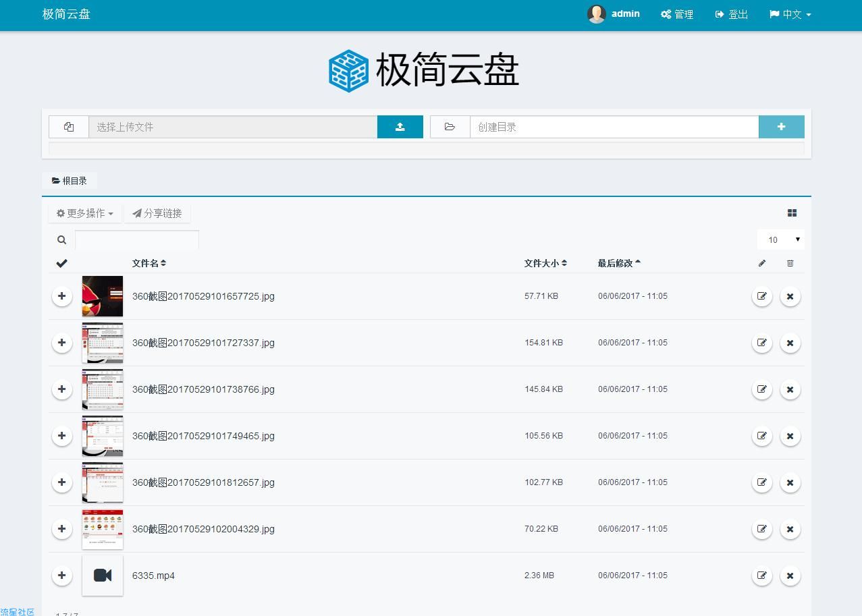Click the admin username
This screenshot has height=616, width=862.
(x=626, y=13)
